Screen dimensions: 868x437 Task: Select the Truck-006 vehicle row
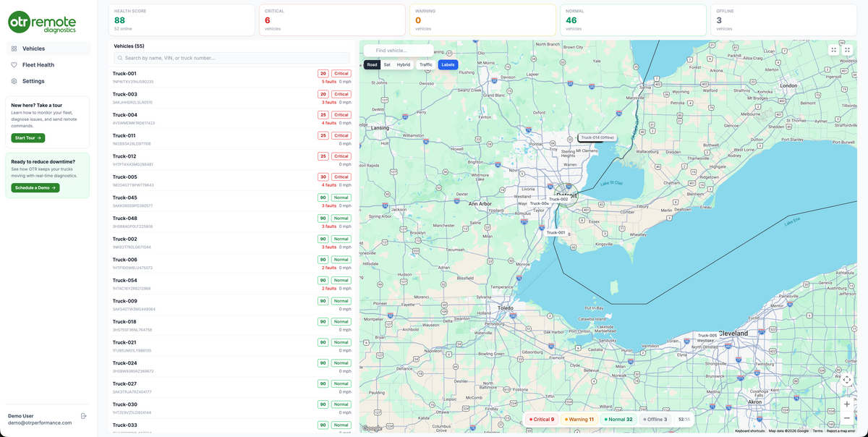(231, 263)
